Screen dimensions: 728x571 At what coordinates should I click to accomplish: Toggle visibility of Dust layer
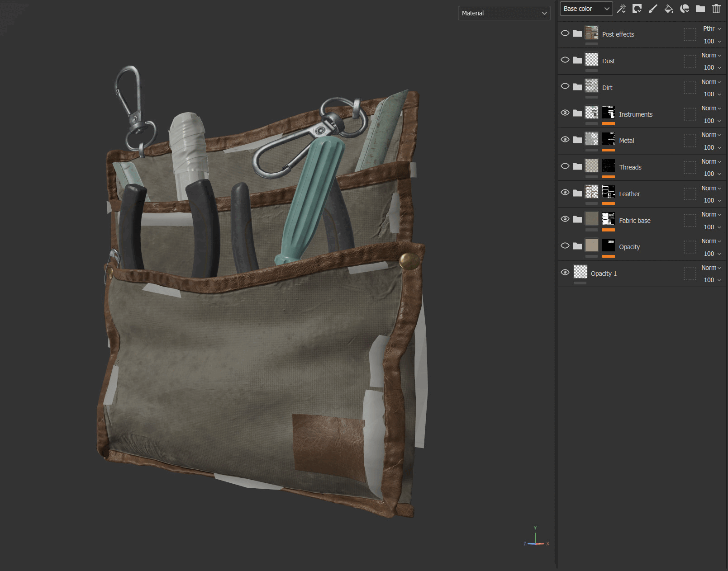tap(565, 60)
